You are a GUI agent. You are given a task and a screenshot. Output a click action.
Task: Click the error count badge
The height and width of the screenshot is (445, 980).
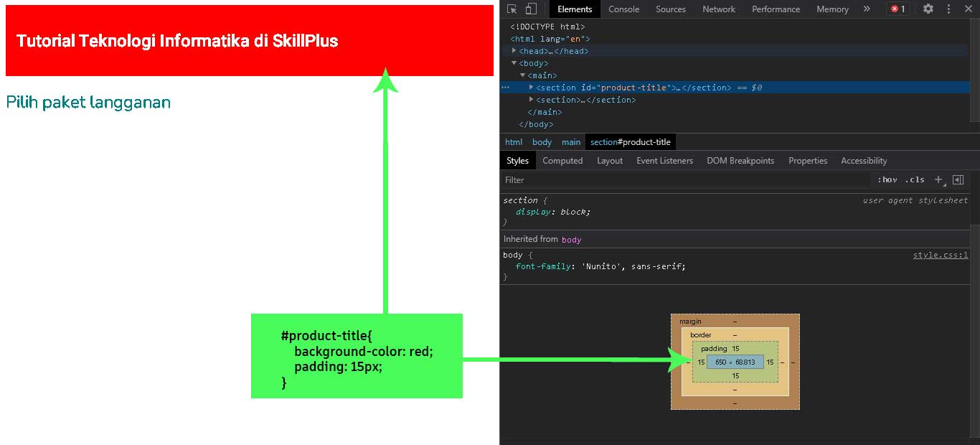coord(898,9)
